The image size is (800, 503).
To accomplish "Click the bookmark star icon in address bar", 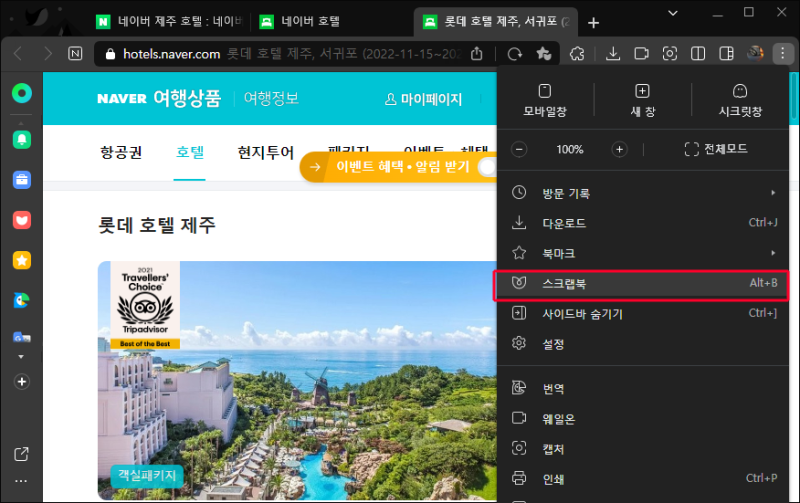I will click(543, 54).
